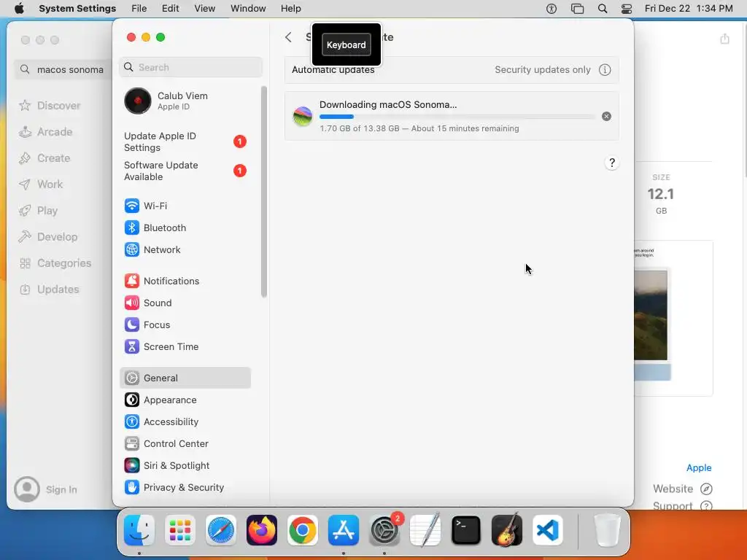Click the System Settings sidebar scrollbar
Screen dimensions: 747x560
[264, 192]
